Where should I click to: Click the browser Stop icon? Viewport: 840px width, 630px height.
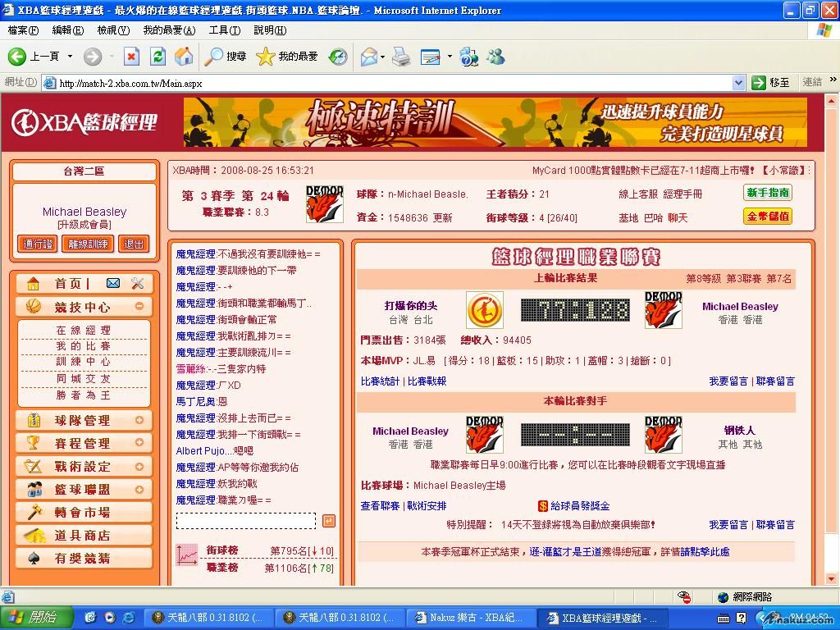[x=131, y=56]
